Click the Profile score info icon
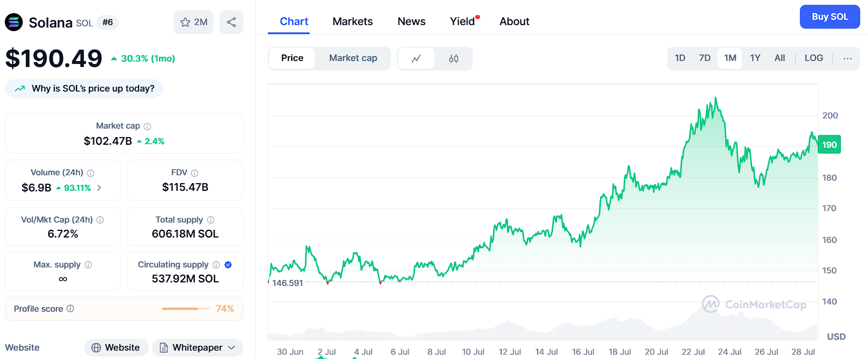Screen dimensions: 868x359 click(71, 309)
